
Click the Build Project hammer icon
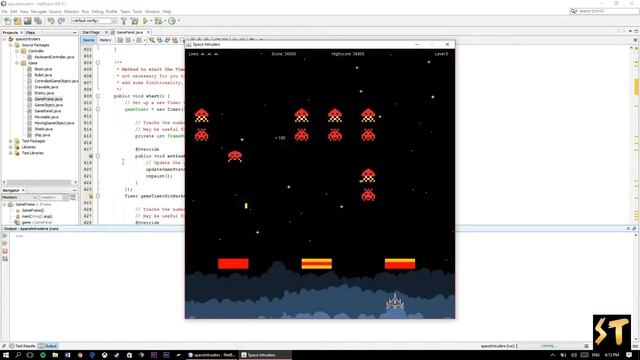(124, 21)
